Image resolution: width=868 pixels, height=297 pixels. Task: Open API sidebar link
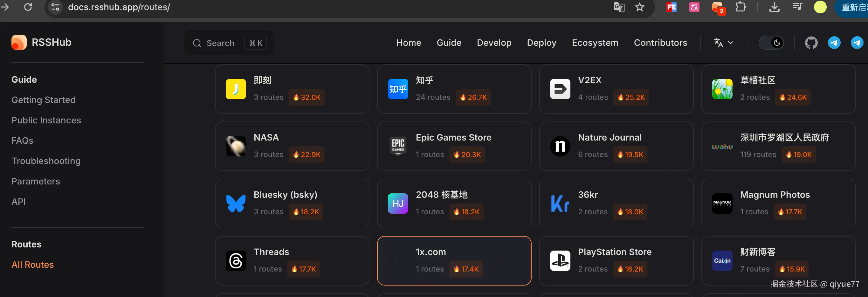(x=18, y=202)
